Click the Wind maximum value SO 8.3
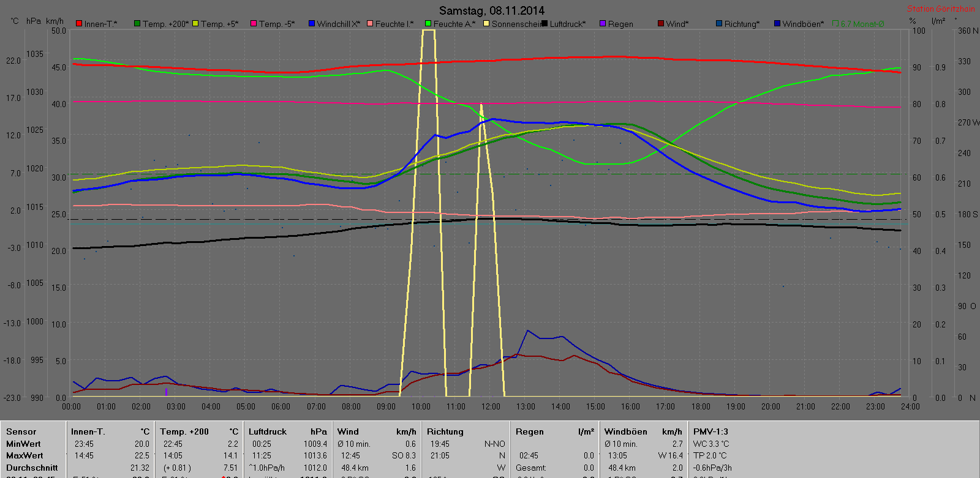 [x=404, y=455]
